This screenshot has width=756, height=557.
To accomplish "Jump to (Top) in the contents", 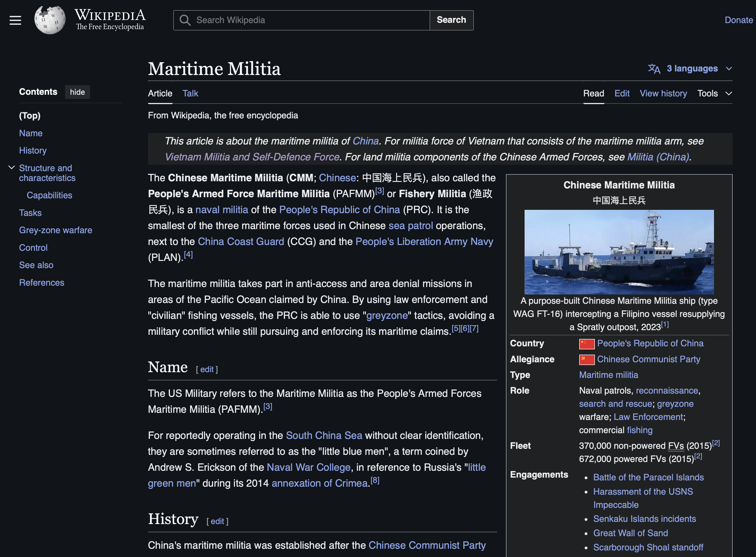I will coord(30,116).
